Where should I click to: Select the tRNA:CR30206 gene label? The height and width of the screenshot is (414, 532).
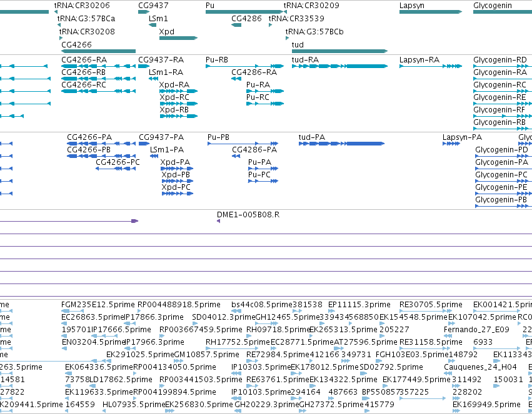click(x=82, y=6)
